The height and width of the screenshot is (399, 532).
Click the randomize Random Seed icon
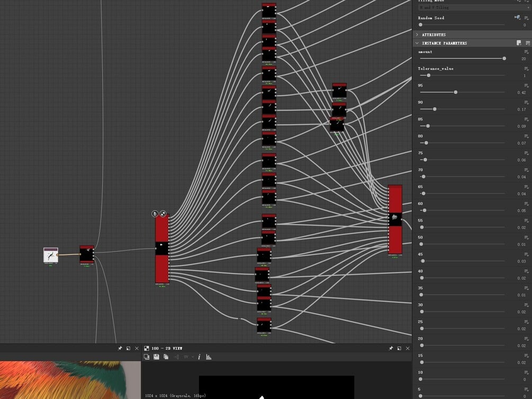(517, 17)
